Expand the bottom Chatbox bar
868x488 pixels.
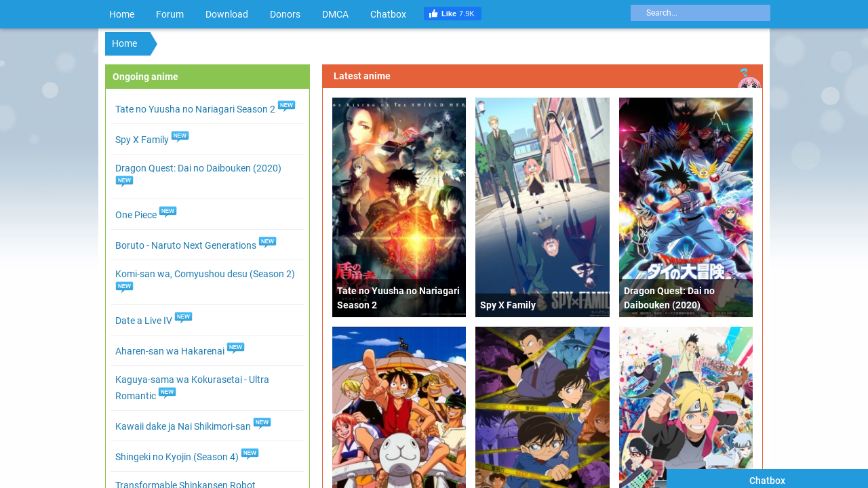(x=767, y=479)
